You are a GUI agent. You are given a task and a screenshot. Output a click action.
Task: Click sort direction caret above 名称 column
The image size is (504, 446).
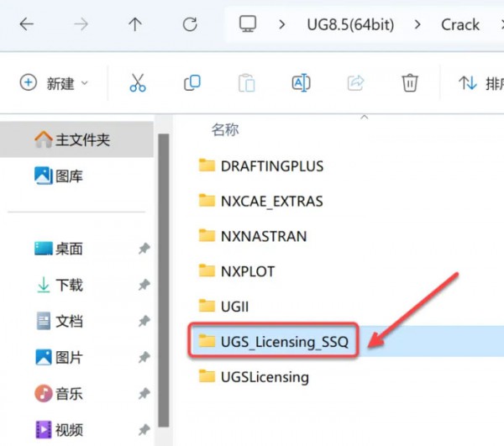(x=365, y=118)
